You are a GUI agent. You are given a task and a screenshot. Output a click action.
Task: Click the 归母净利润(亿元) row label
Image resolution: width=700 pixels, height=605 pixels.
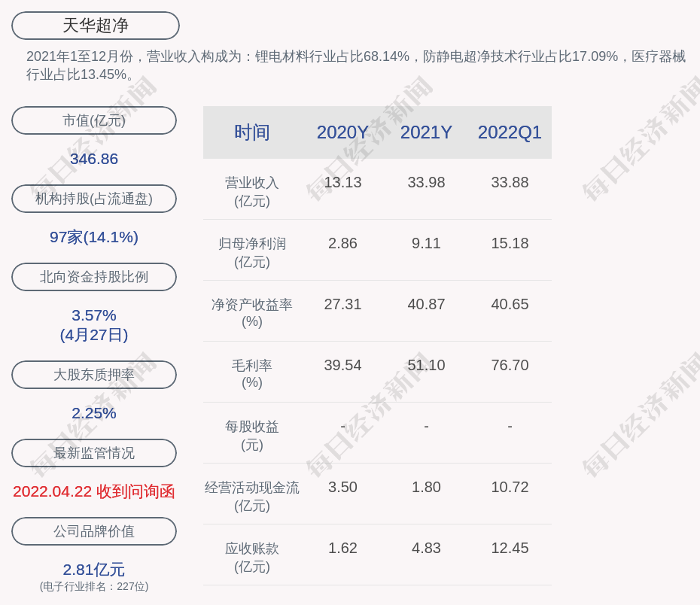[252, 253]
